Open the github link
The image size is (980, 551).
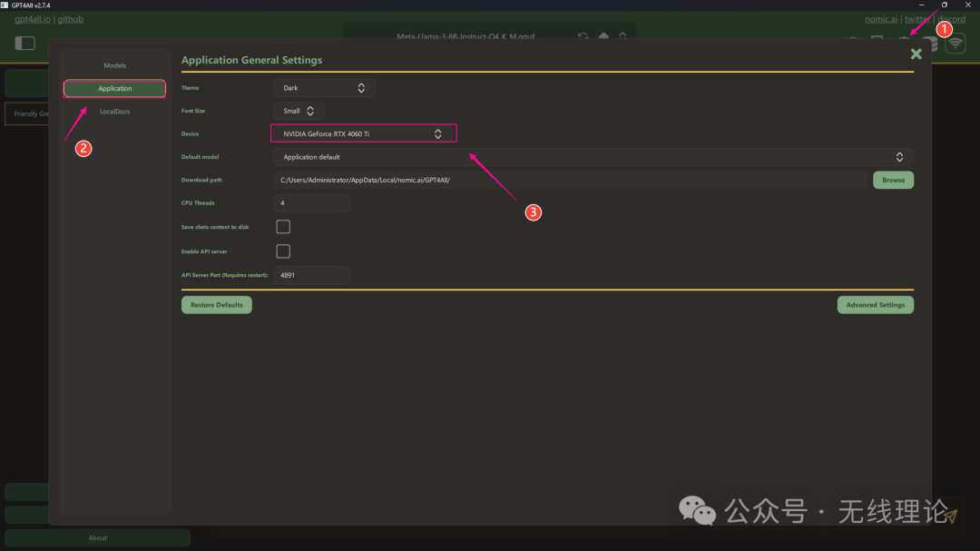tap(71, 19)
